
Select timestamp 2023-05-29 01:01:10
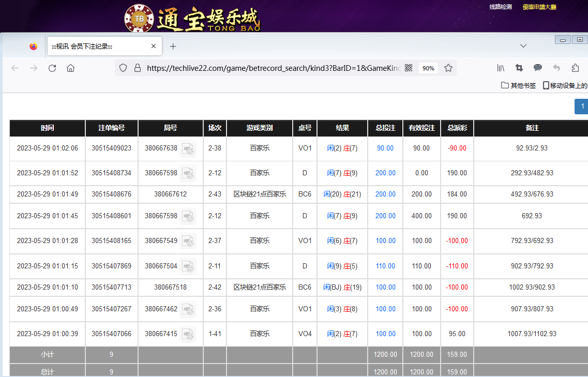pos(47,287)
